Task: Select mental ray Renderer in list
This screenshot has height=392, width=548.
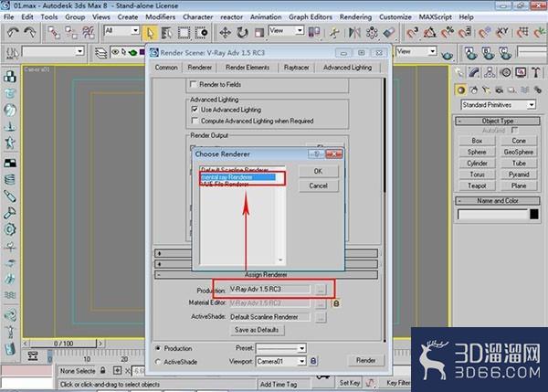Action: [238, 177]
